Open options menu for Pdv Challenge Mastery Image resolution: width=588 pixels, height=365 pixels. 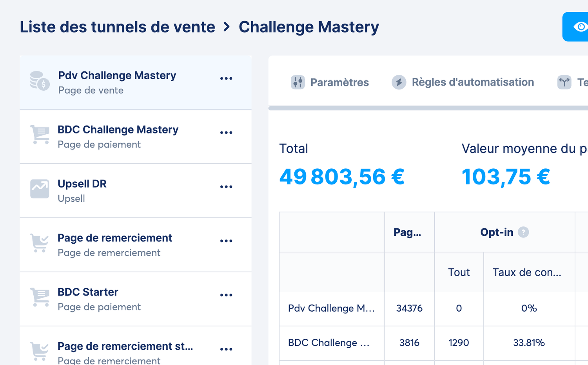(x=226, y=78)
